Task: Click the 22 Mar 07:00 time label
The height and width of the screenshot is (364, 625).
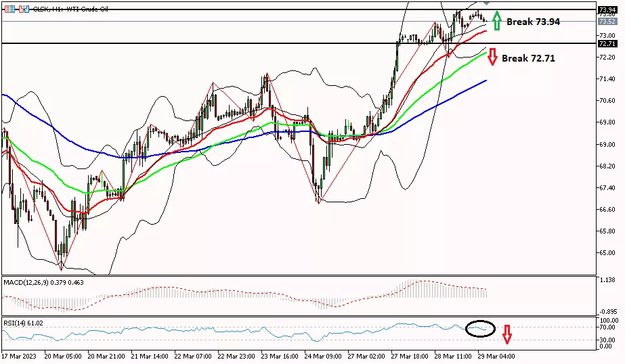Action: pos(193,356)
